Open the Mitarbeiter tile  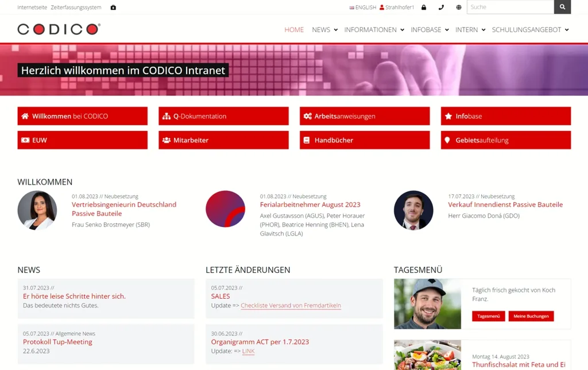[x=223, y=140]
